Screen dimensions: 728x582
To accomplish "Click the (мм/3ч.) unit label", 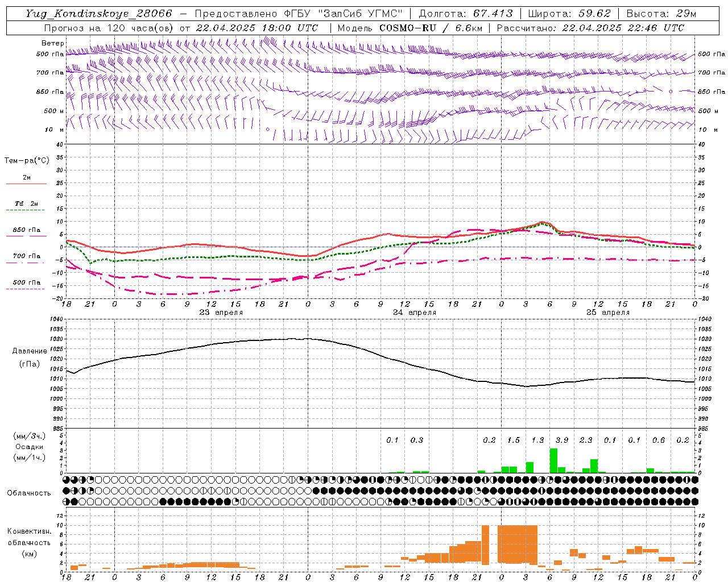I will tap(30, 436).
